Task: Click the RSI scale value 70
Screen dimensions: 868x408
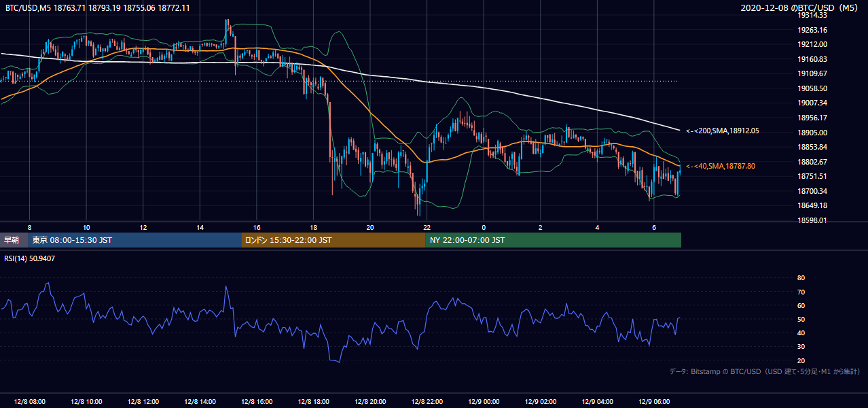Action: pyautogui.click(x=801, y=292)
